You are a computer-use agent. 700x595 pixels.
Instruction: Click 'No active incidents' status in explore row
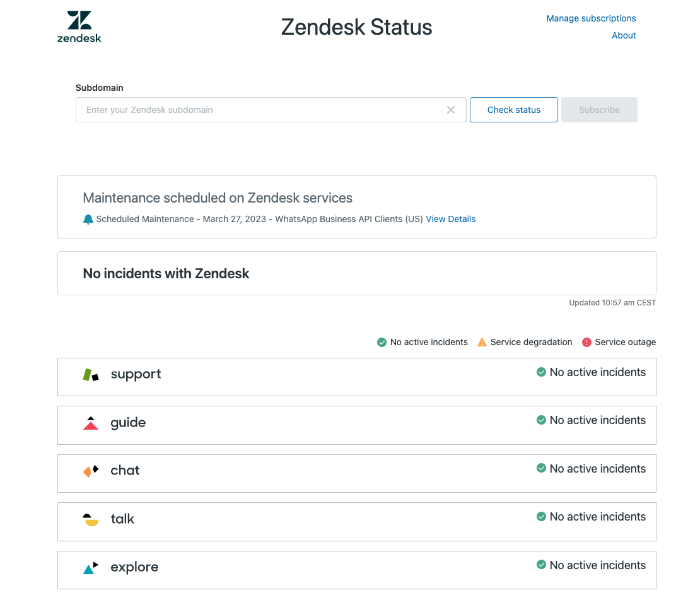(598, 565)
